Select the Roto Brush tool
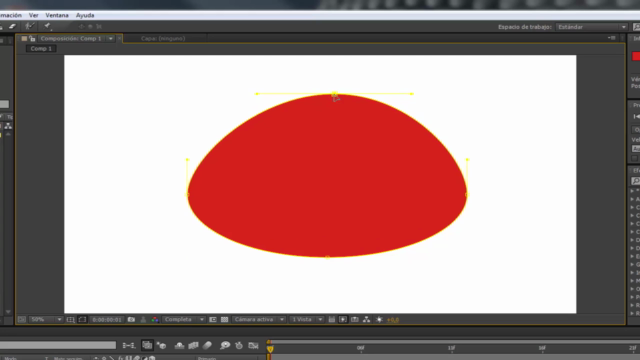 pos(29,26)
